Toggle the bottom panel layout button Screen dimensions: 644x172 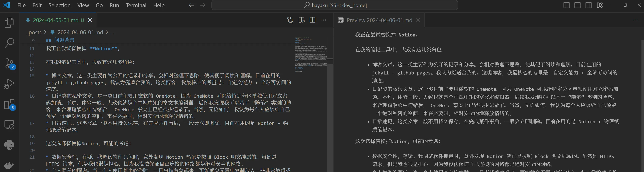coord(577,5)
